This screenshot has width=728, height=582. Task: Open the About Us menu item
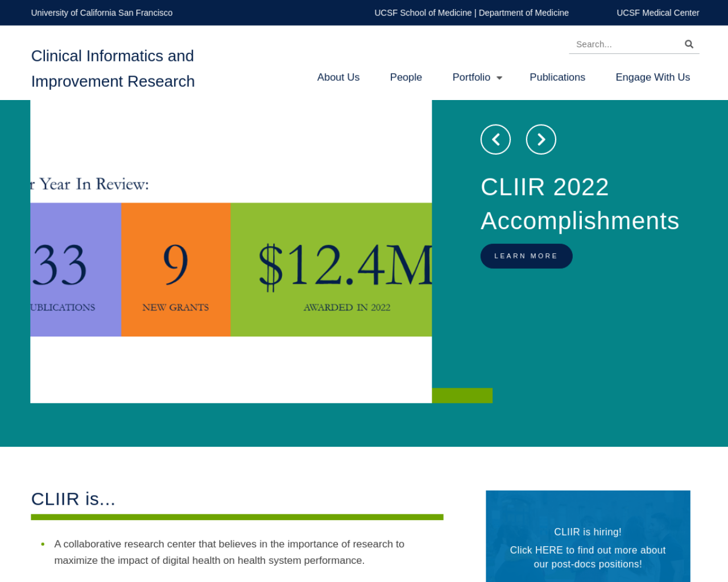pos(338,77)
